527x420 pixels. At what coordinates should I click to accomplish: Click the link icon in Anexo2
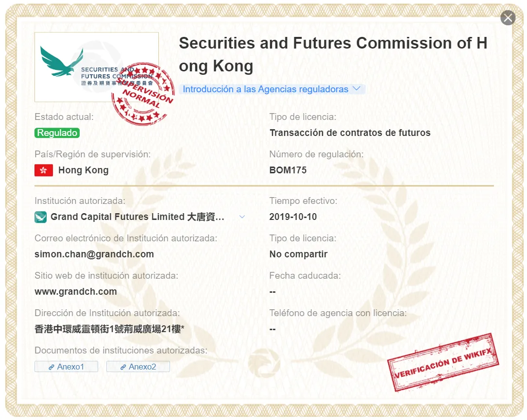(x=123, y=367)
